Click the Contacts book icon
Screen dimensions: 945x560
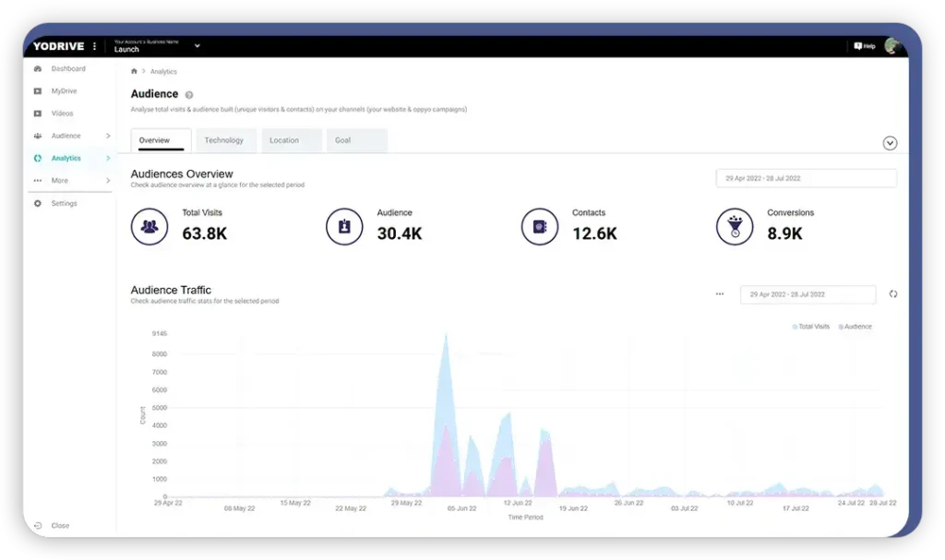tap(539, 227)
